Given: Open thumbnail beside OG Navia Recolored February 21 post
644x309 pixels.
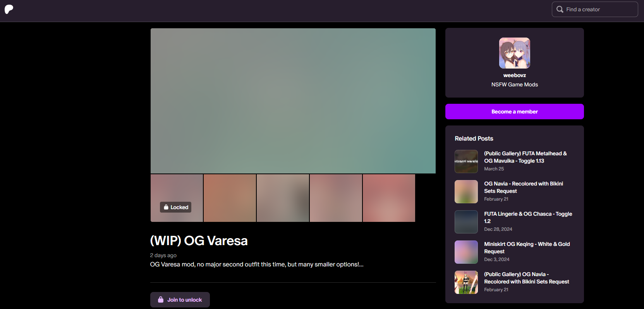Looking at the screenshot, I should coord(466,192).
